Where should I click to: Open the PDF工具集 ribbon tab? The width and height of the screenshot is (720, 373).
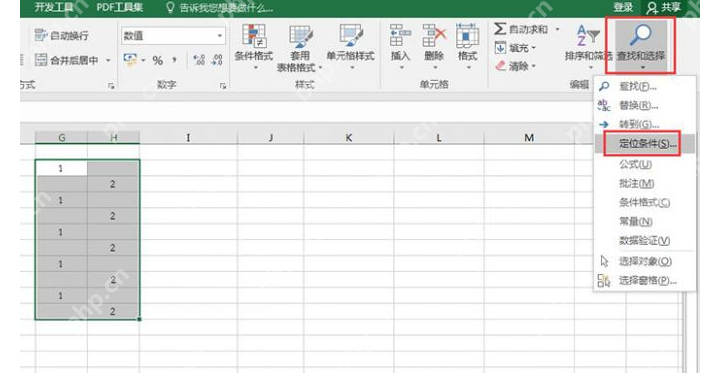(120, 8)
